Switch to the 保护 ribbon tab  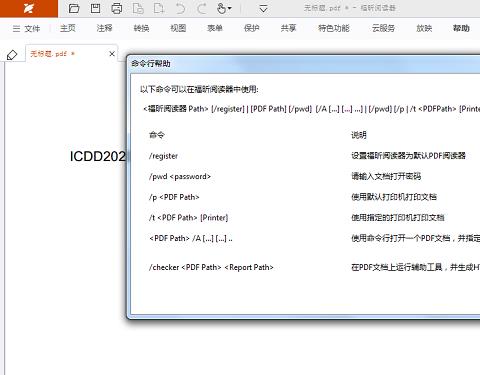[251, 28]
